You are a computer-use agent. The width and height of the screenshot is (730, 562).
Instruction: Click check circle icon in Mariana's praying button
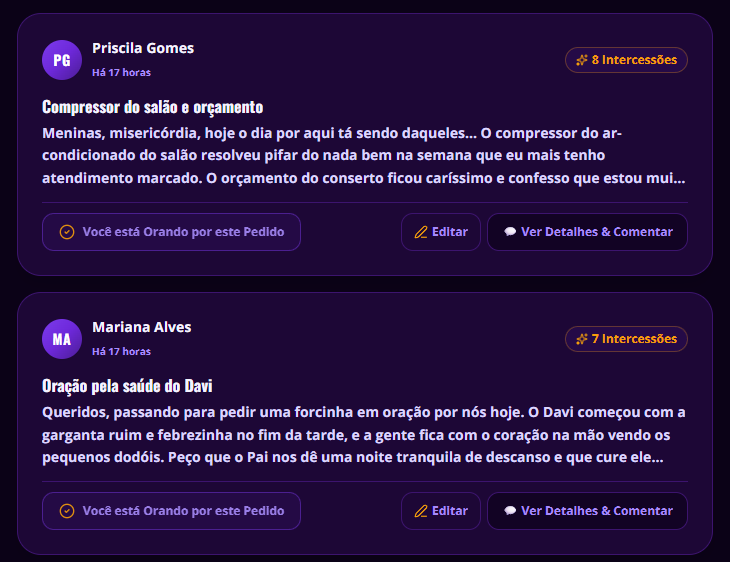67,511
